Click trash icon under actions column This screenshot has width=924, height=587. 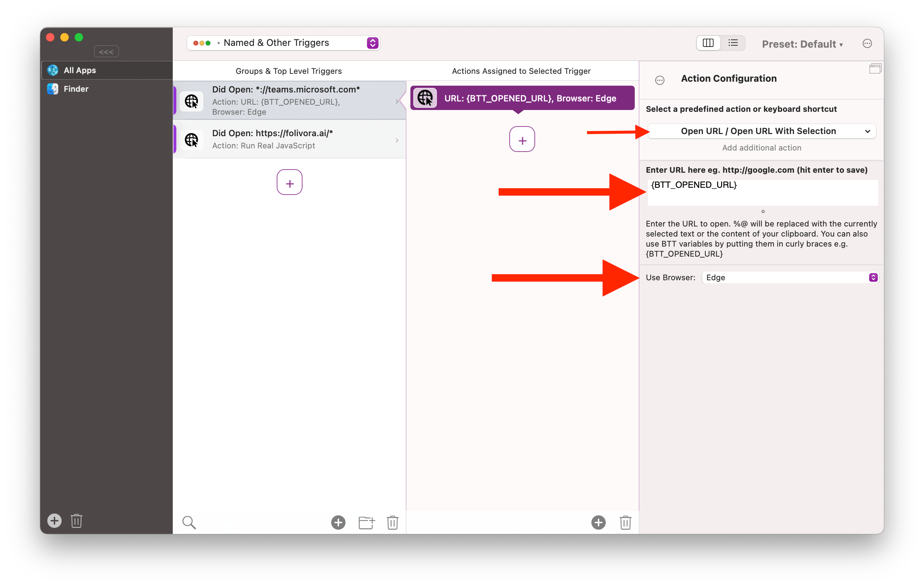tap(625, 522)
